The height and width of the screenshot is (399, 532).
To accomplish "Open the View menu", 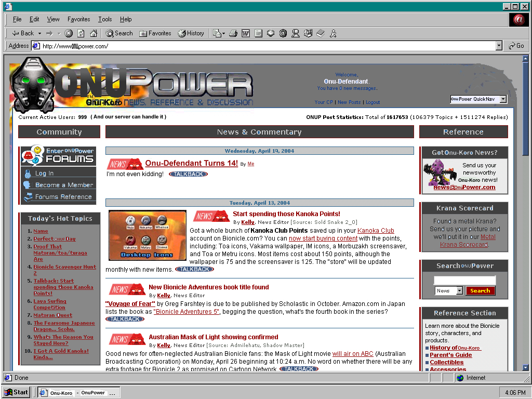I will coord(54,19).
